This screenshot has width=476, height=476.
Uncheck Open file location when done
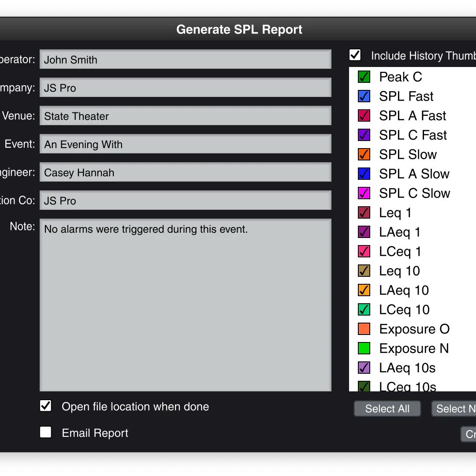coord(46,406)
